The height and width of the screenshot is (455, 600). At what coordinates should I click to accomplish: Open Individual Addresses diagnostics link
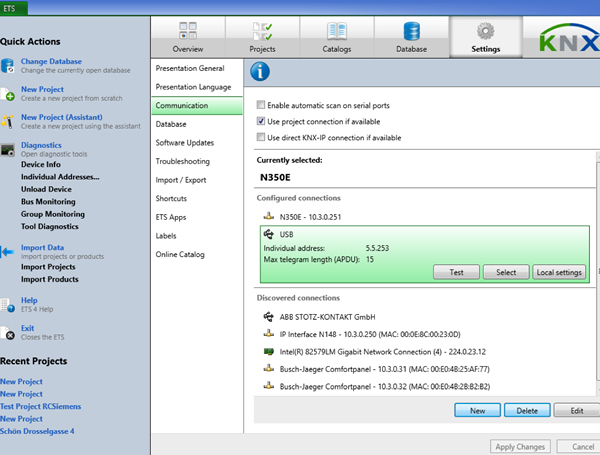[x=60, y=177]
